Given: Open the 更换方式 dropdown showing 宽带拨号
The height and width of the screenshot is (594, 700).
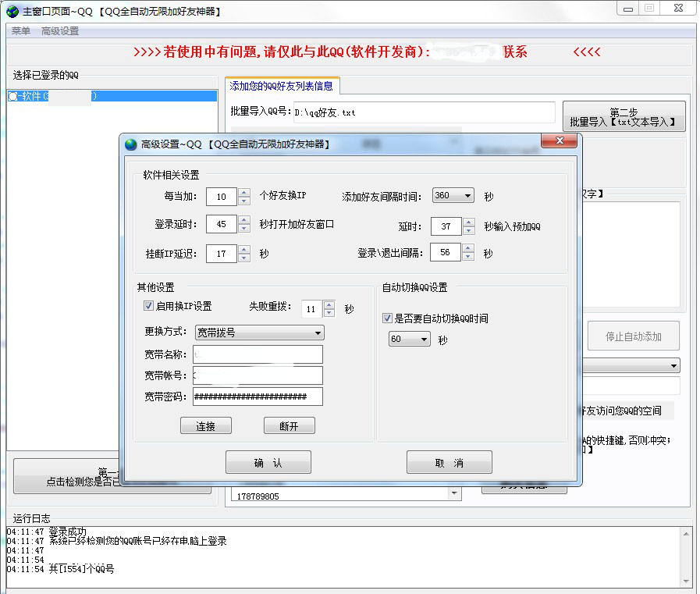Looking at the screenshot, I should point(259,333).
